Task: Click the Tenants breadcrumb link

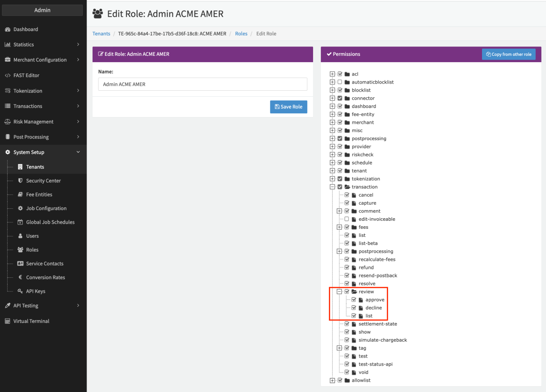Action: coord(102,34)
